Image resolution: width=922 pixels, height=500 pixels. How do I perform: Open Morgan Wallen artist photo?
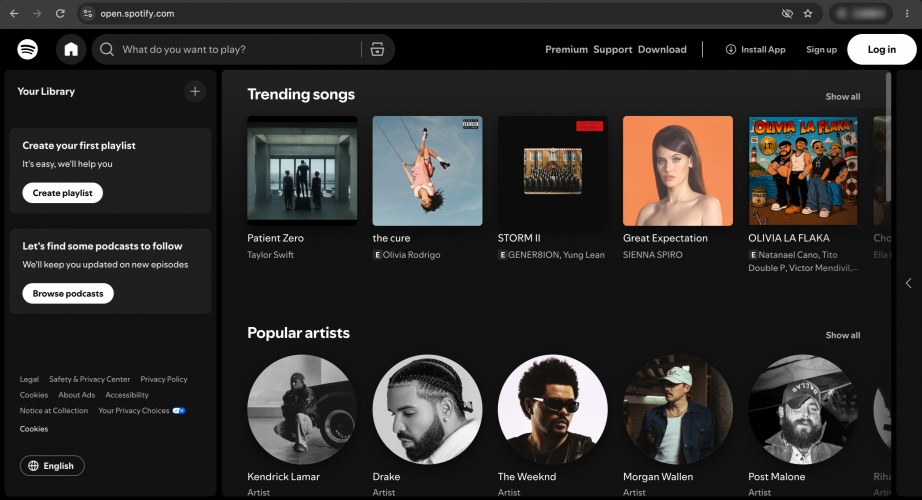[x=678, y=409]
